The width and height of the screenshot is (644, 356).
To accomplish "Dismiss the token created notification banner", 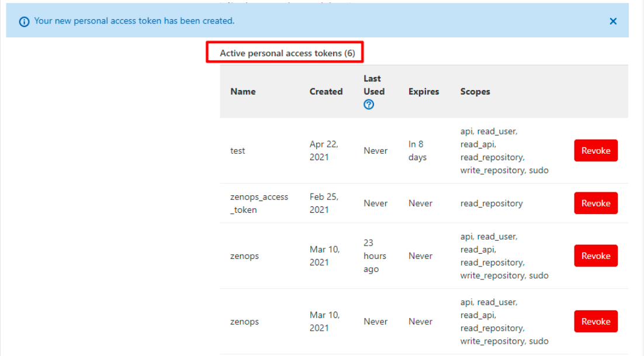I will tap(613, 21).
